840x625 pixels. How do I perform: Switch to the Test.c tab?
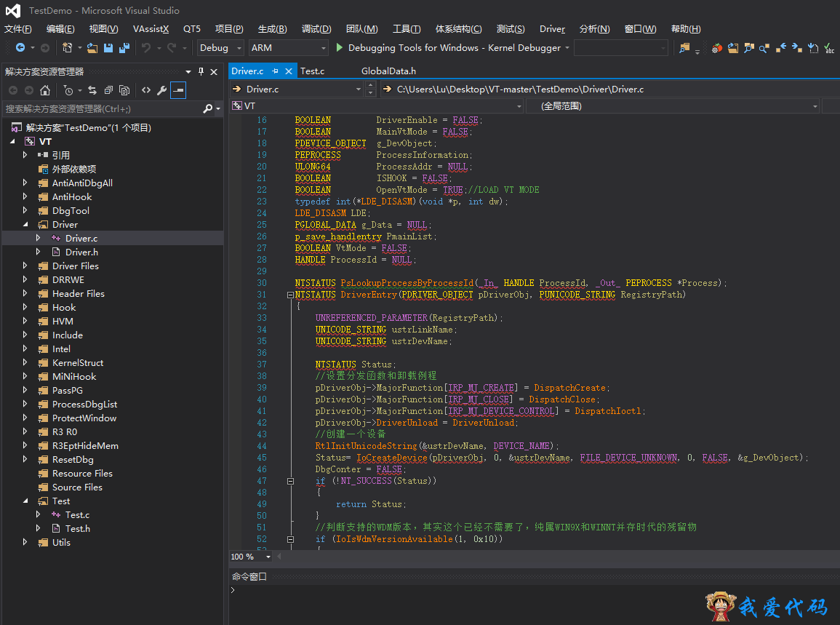[312, 71]
